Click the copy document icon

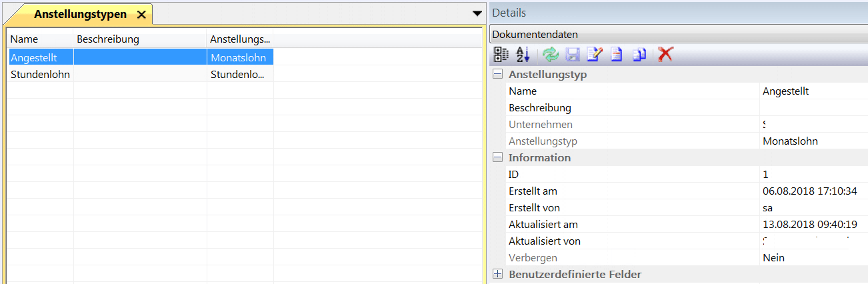[639, 55]
